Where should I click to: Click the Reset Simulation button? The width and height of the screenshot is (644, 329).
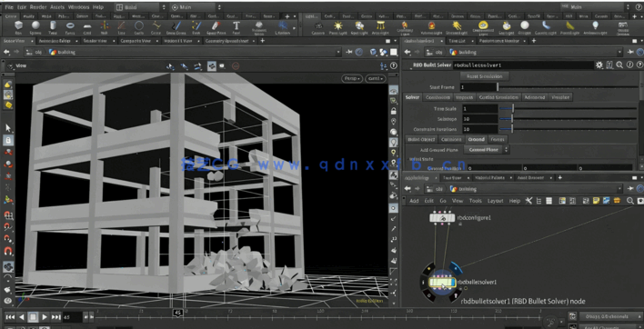(x=484, y=76)
